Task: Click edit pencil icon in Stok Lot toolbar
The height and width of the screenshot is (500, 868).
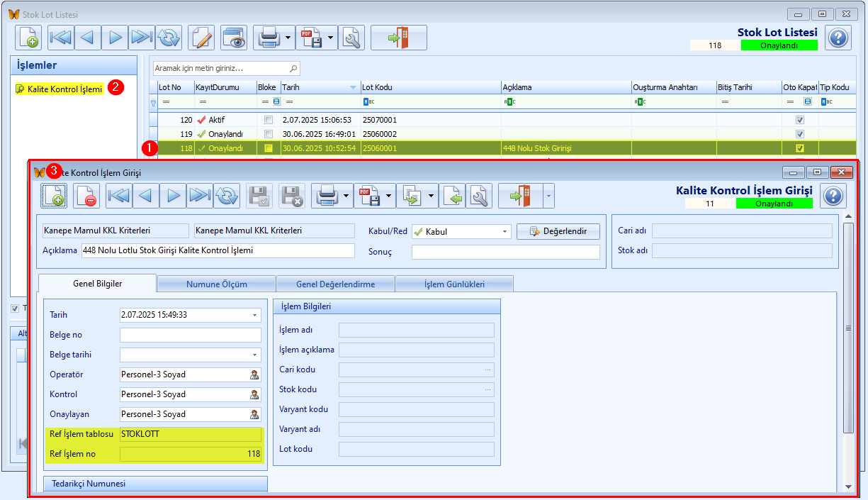Action: coord(201,38)
